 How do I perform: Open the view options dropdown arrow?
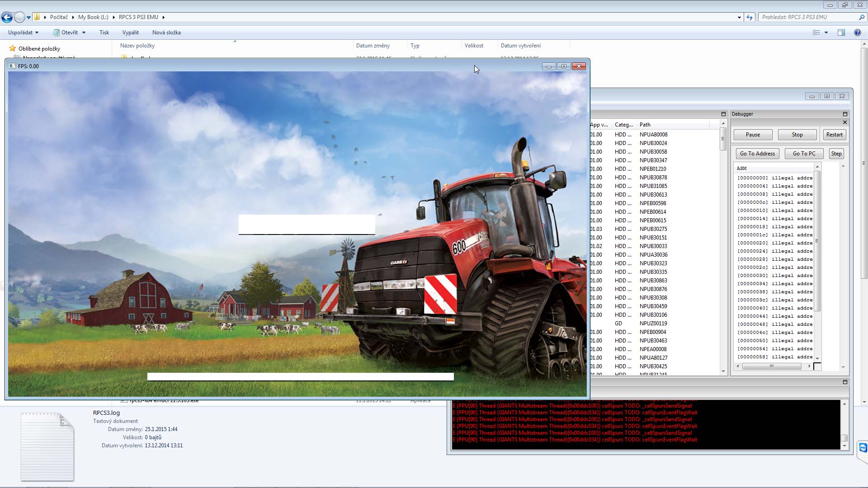826,33
